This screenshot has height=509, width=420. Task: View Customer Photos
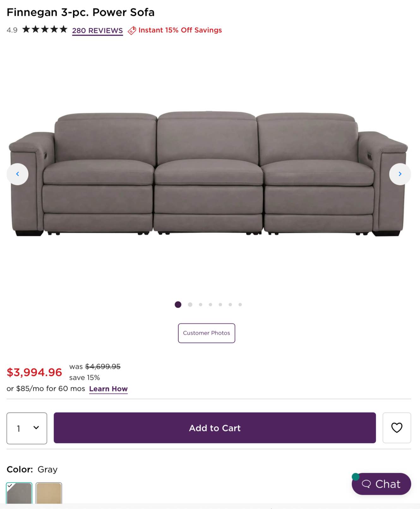207,333
